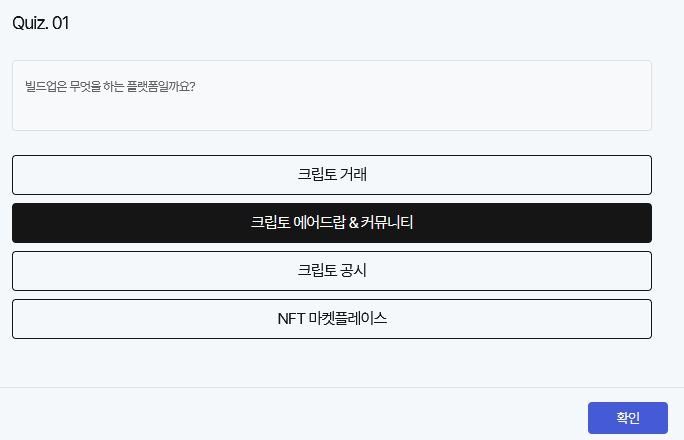Choose the 크립토 에어드랍 & 커뮤니티 answer

332,223
